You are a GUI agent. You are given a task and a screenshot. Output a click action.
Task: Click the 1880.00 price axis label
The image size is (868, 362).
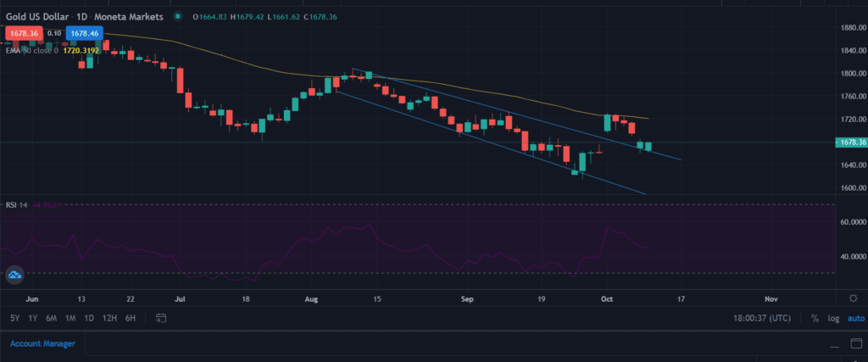tap(853, 28)
